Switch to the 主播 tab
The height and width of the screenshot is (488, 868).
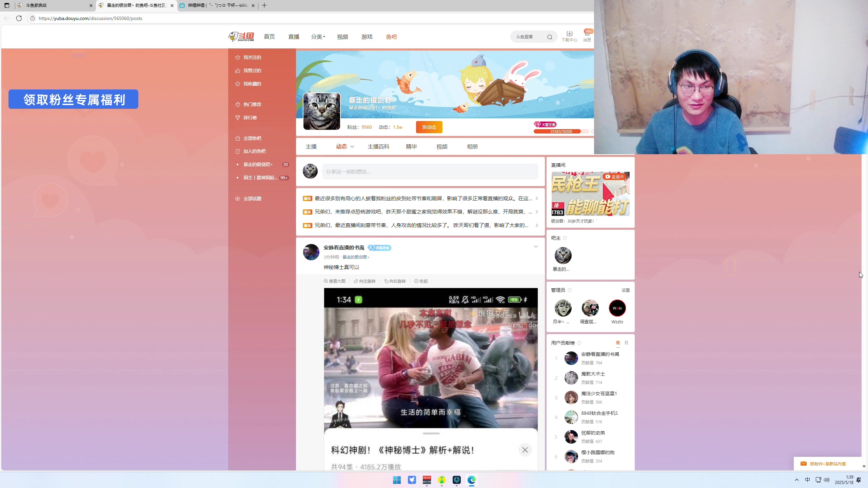point(311,147)
